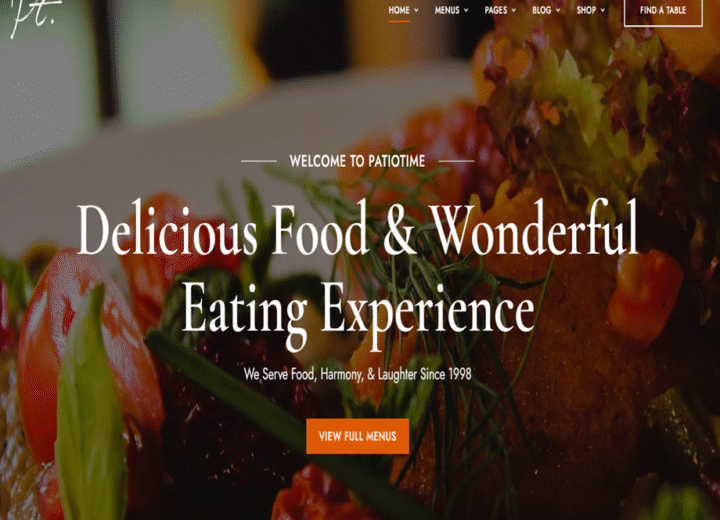The width and height of the screenshot is (720, 520).
Task: Click the Delicious Food & Wonderful headline
Action: [357, 228]
